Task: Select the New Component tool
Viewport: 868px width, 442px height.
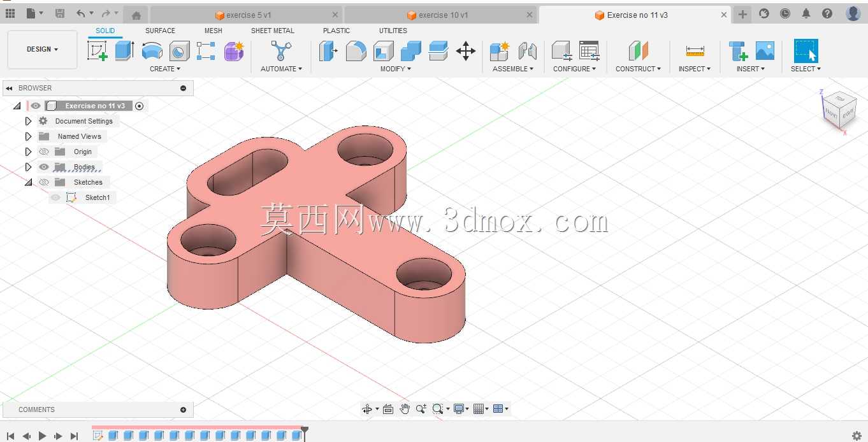Action: pyautogui.click(x=500, y=51)
